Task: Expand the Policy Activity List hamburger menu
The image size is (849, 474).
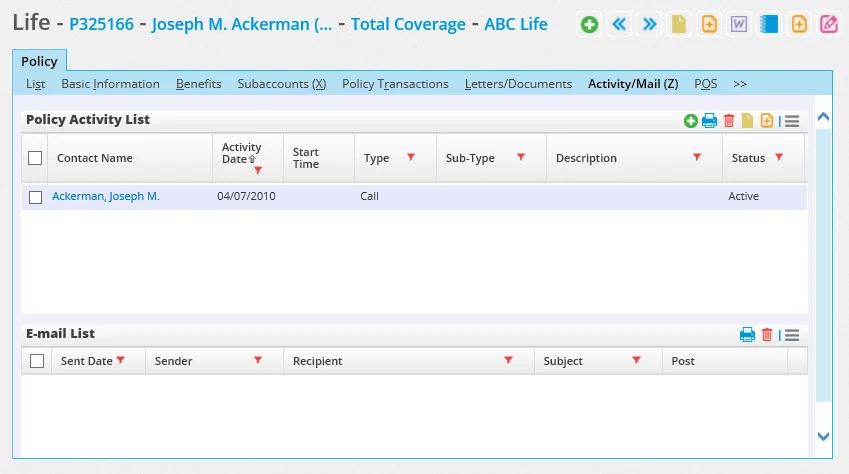Action: point(792,121)
